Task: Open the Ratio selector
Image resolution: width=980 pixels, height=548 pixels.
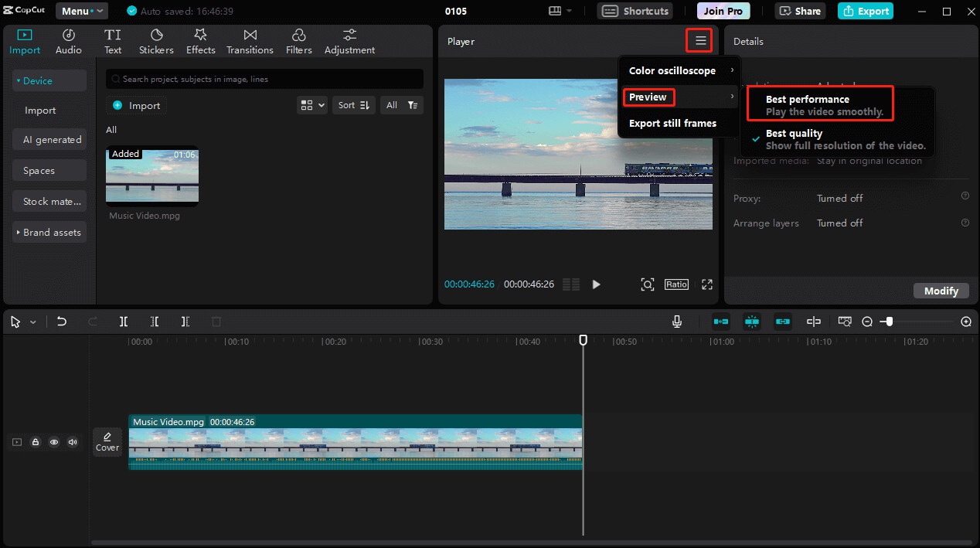Action: (x=676, y=284)
